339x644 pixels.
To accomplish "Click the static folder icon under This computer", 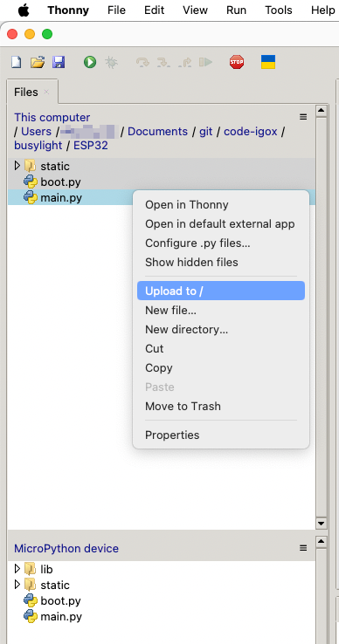I will coord(30,166).
